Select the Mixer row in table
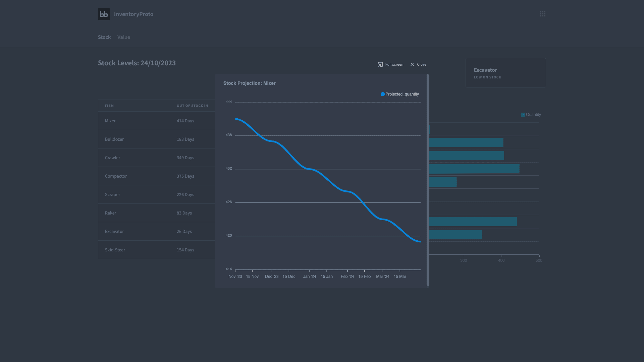Screen dimensions: 644x362 156,121
